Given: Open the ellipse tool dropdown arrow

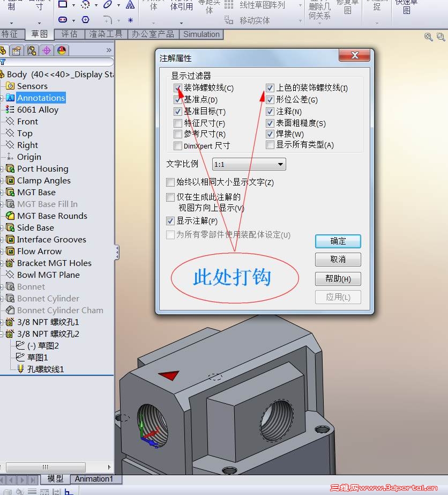Looking at the screenshot, I should 118,5.
